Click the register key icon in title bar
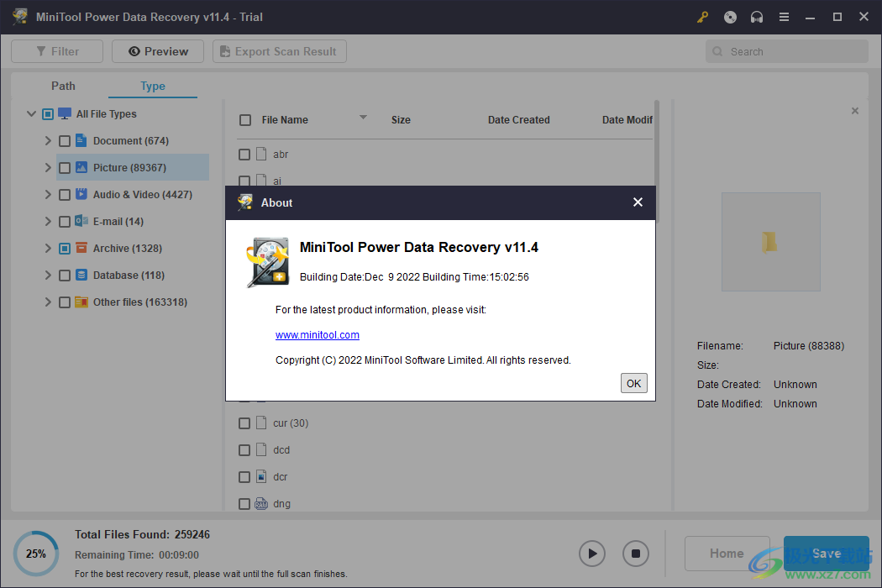 (702, 17)
